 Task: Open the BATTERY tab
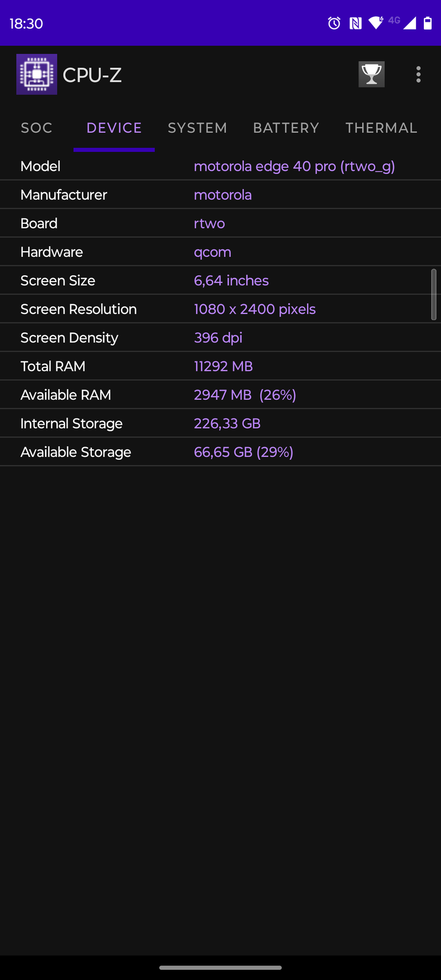[286, 128]
